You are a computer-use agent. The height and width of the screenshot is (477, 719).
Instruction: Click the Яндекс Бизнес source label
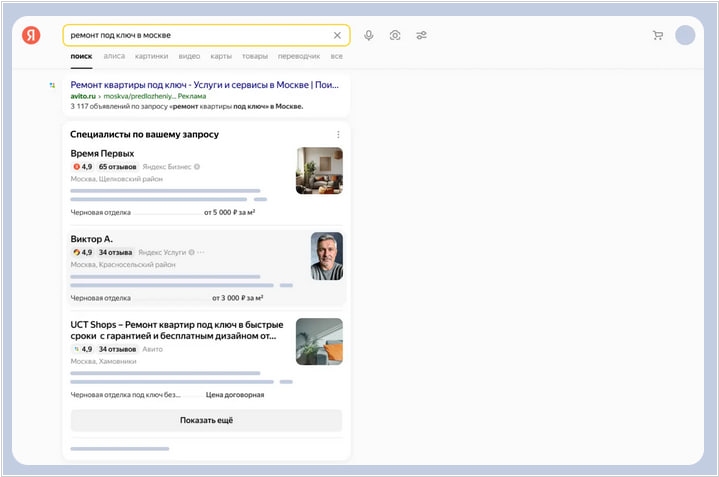coord(166,166)
